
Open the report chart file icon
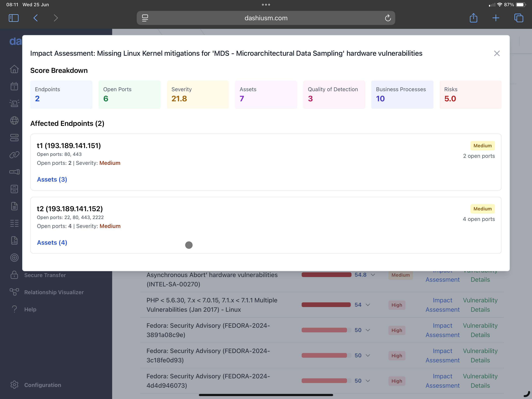(x=14, y=240)
